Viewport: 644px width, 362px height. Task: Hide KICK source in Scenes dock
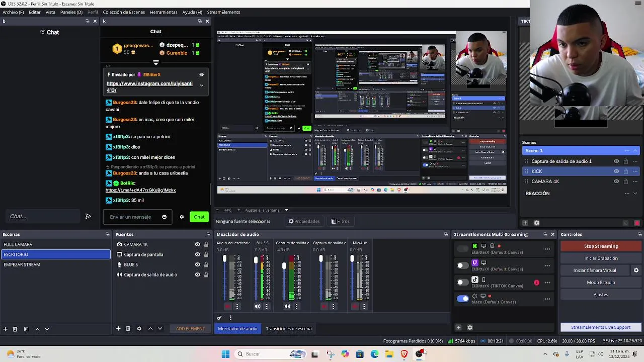(x=616, y=171)
